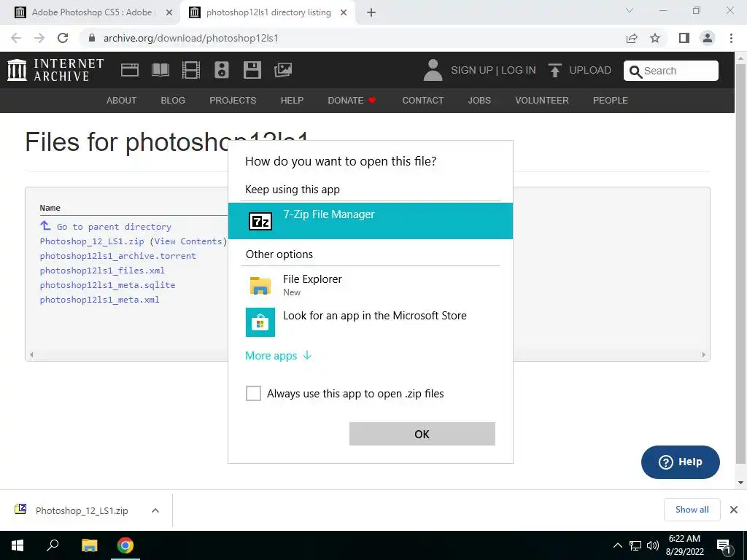Open Photoshop_12_LS1.zip link
This screenshot has height=560, width=747.
pyautogui.click(x=92, y=241)
